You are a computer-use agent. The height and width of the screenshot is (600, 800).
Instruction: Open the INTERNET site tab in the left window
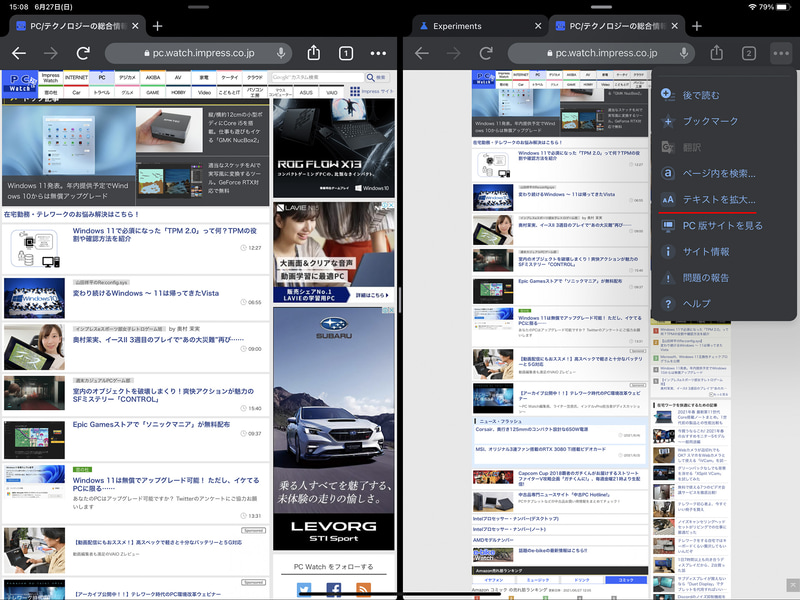click(x=76, y=78)
